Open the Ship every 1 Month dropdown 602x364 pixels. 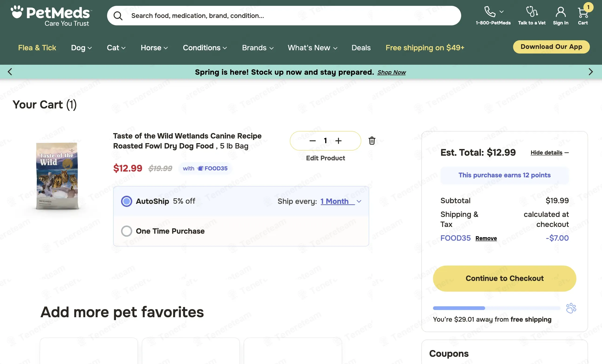tap(341, 201)
